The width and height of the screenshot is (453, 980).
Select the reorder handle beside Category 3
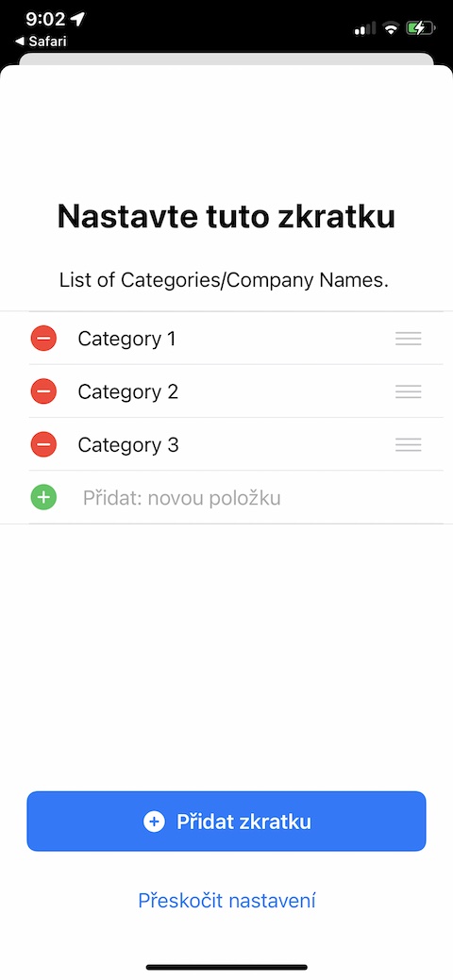click(409, 445)
